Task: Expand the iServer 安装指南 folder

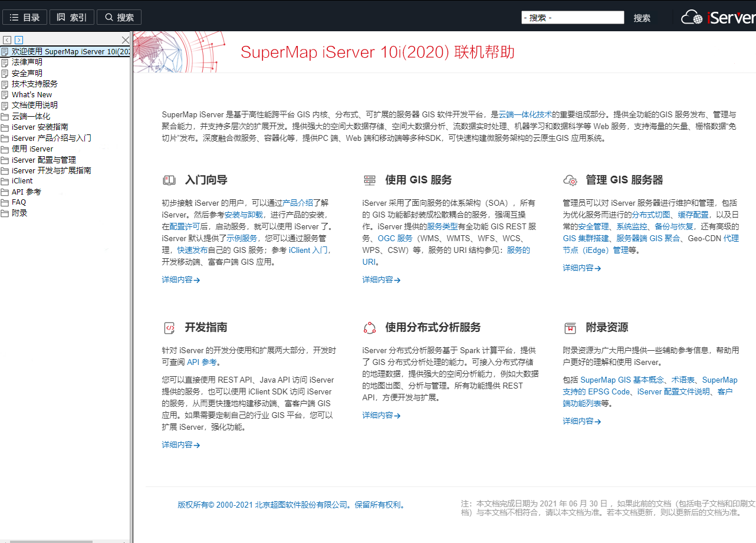Action: point(40,127)
